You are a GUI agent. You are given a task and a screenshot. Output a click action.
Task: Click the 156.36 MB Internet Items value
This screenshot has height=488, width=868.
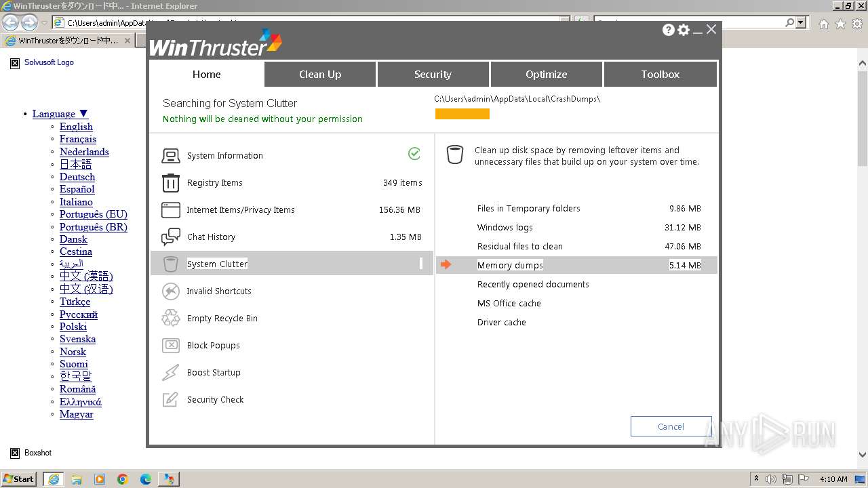[399, 210]
